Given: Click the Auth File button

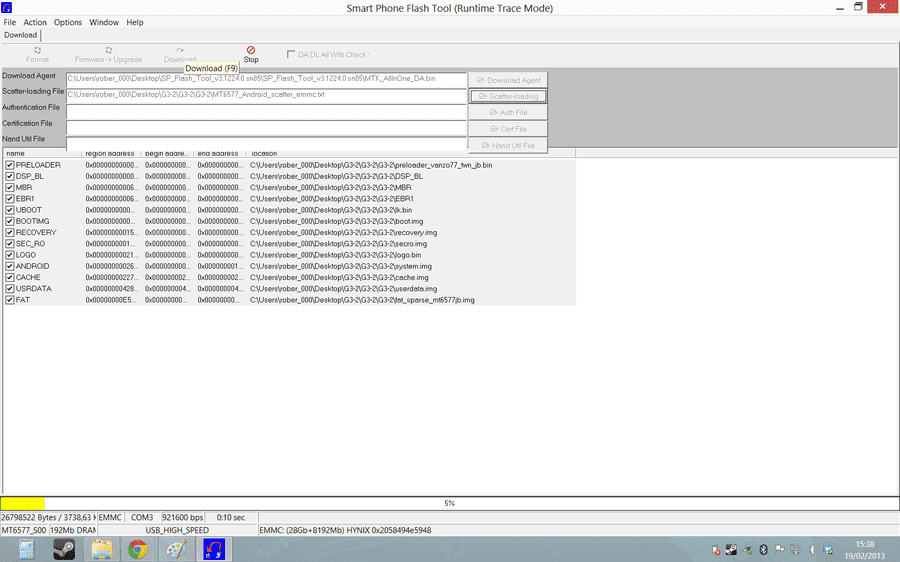Looking at the screenshot, I should [x=508, y=113].
